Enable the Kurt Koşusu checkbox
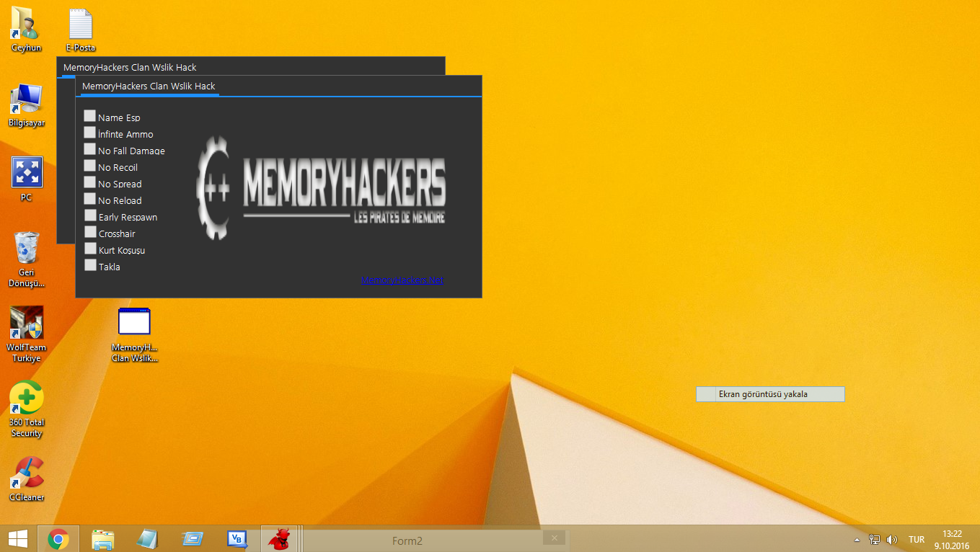 pyautogui.click(x=89, y=249)
